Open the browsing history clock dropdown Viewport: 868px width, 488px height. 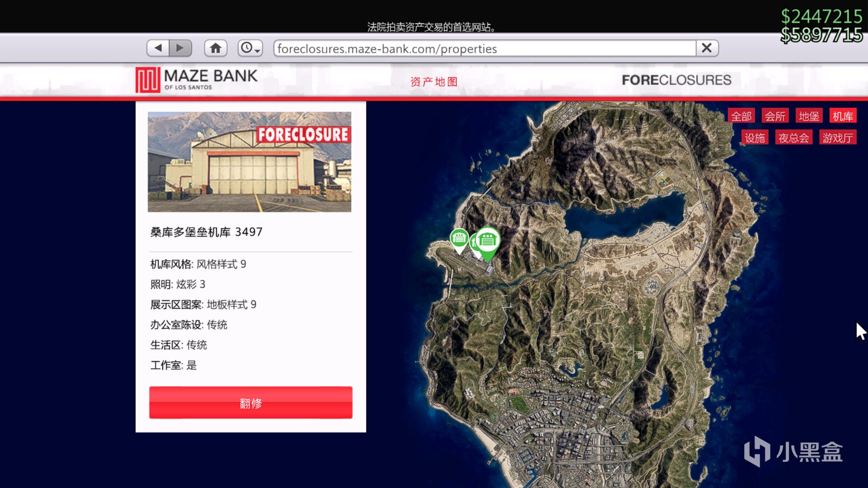pos(250,48)
